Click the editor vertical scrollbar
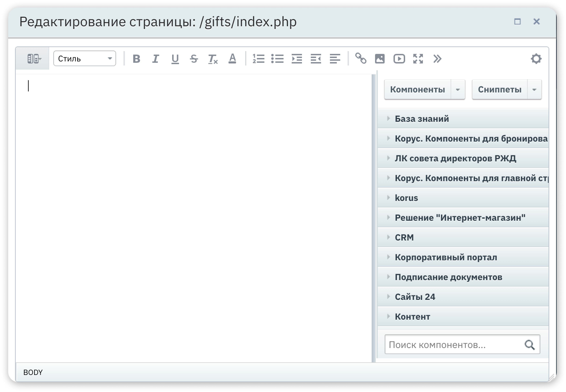 (x=374, y=218)
